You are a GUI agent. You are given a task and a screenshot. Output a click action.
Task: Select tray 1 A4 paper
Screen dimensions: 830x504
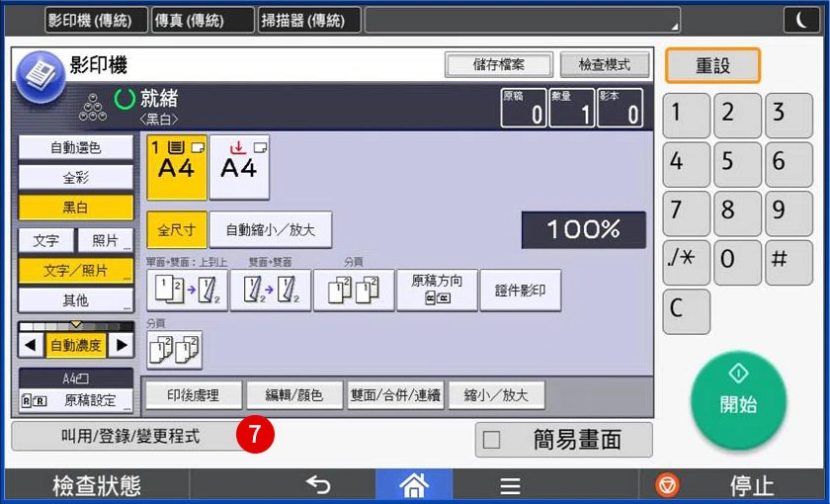176,167
